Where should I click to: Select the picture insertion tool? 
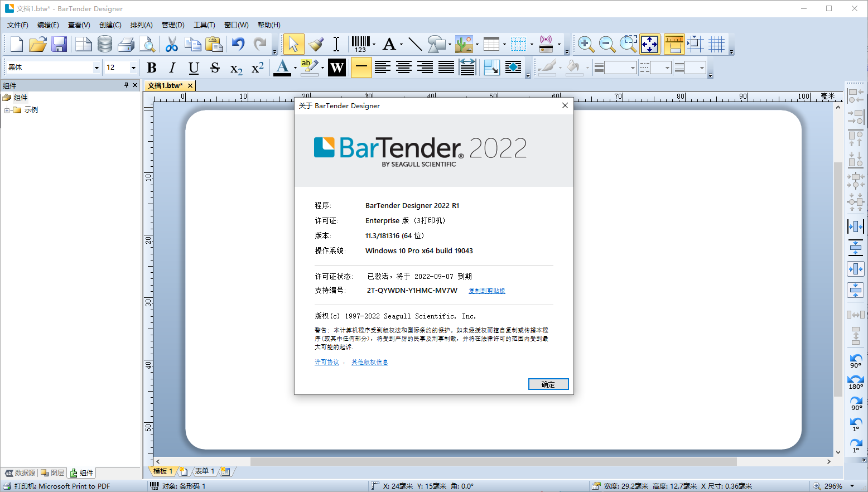coord(464,44)
